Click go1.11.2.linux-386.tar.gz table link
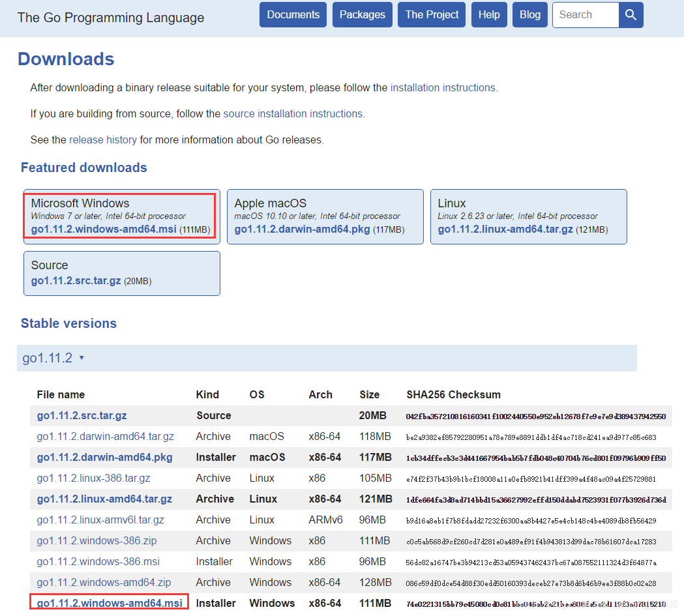 point(93,478)
